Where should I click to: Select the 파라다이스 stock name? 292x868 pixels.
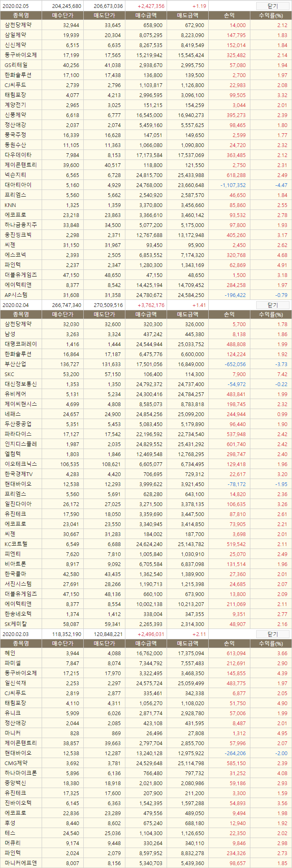(18, 434)
